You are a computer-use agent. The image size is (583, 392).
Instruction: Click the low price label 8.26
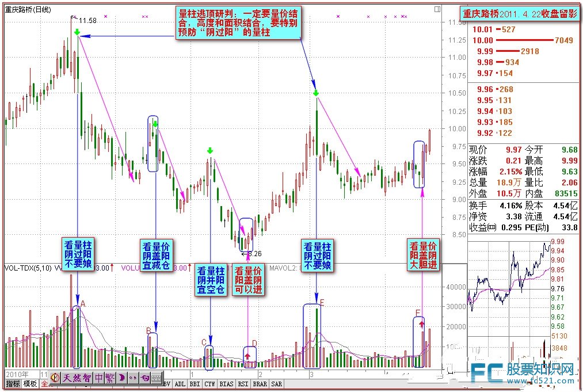(255, 254)
